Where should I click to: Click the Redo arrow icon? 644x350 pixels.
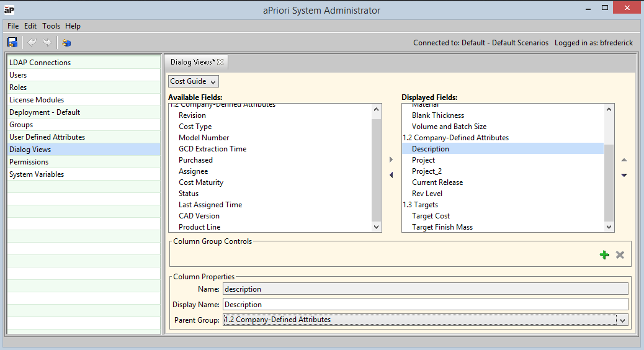(x=47, y=42)
